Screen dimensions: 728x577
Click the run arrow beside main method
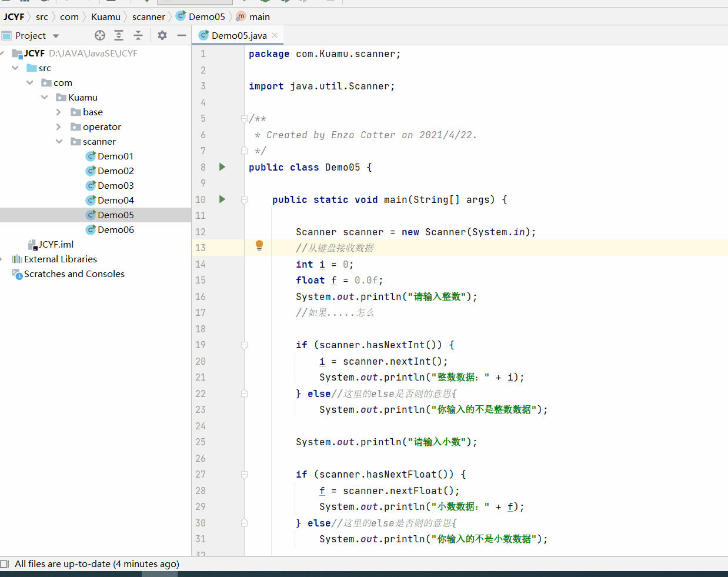pyautogui.click(x=222, y=199)
